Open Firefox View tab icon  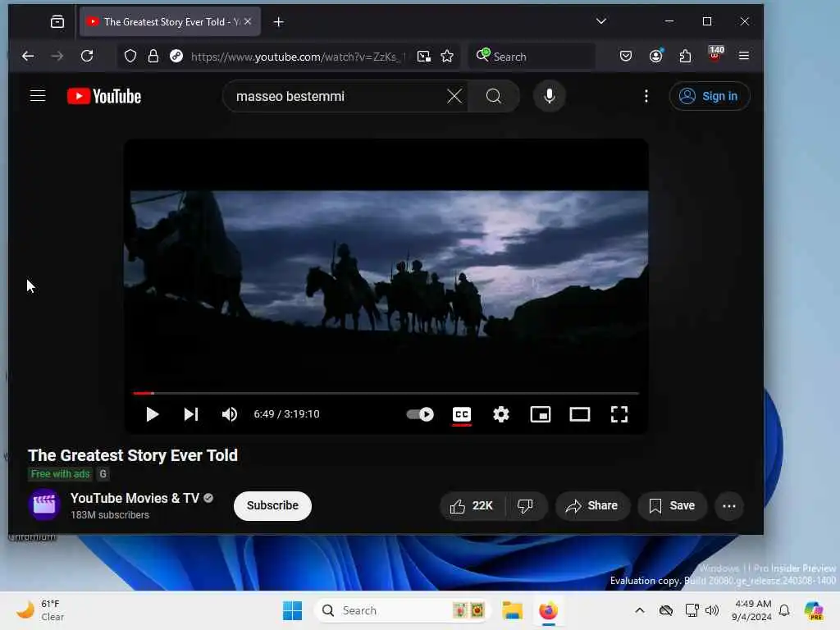pos(57,21)
